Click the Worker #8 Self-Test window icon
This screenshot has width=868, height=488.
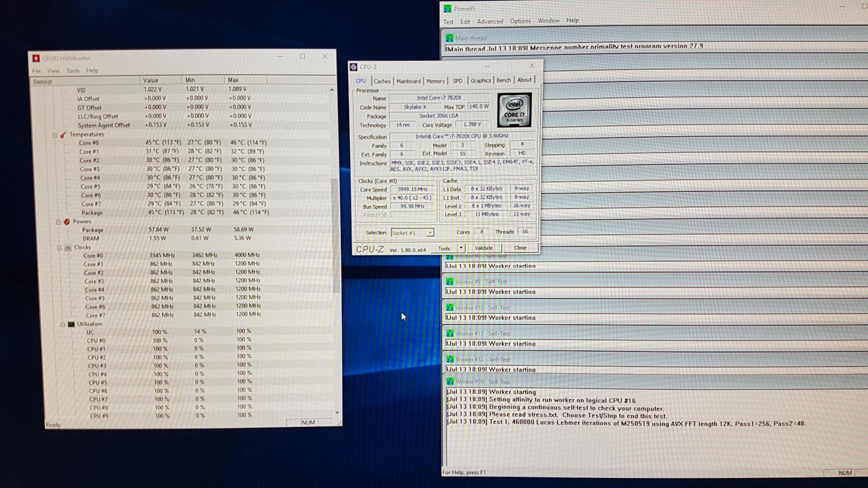(x=449, y=257)
